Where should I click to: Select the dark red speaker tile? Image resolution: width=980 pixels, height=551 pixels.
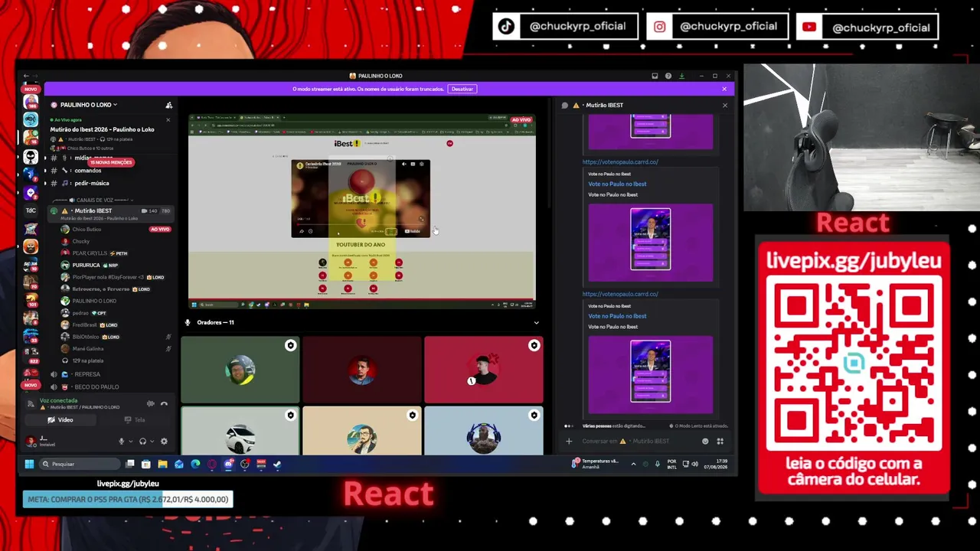coord(361,370)
